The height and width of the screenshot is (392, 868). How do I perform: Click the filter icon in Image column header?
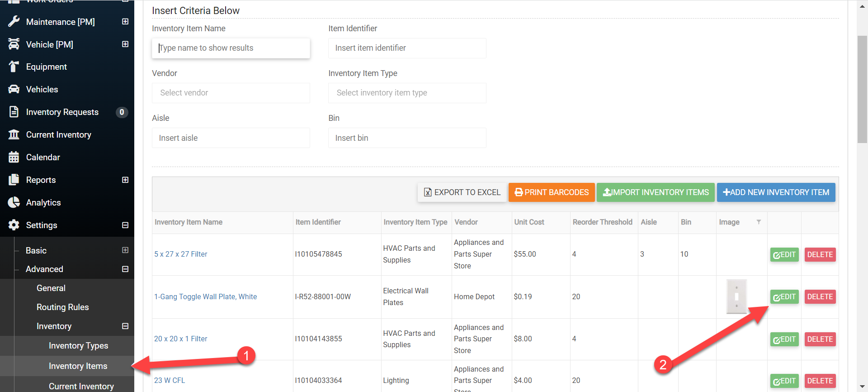759,222
